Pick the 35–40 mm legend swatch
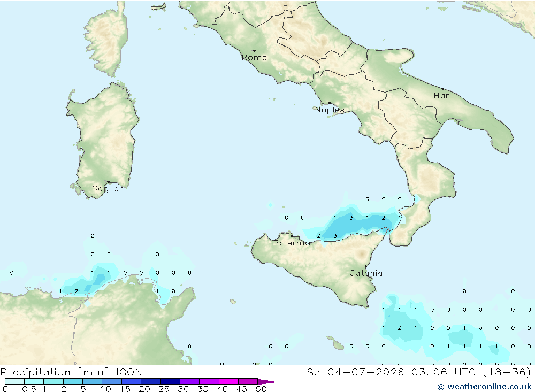 [209, 381]
